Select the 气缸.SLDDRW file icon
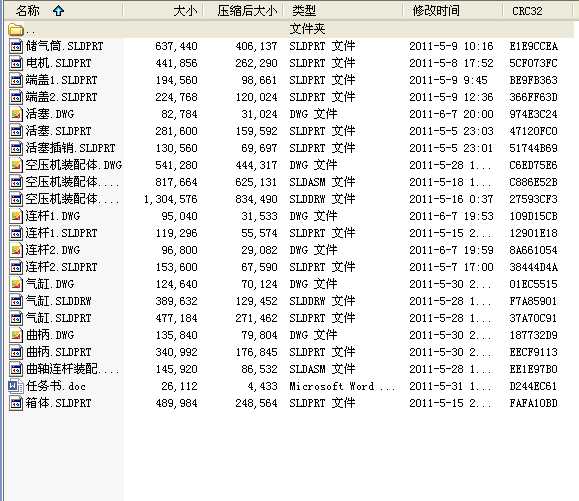Image resolution: width=579 pixels, height=501 pixels. pyautogui.click(x=16, y=301)
